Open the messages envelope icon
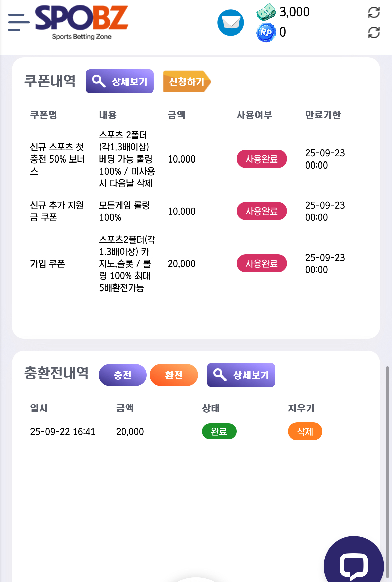The image size is (392, 582). (231, 23)
